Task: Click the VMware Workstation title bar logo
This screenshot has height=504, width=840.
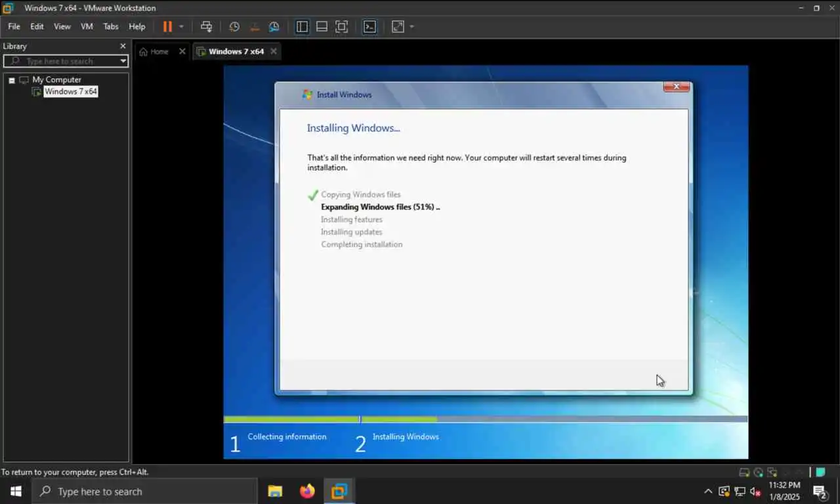Action: coord(9,8)
